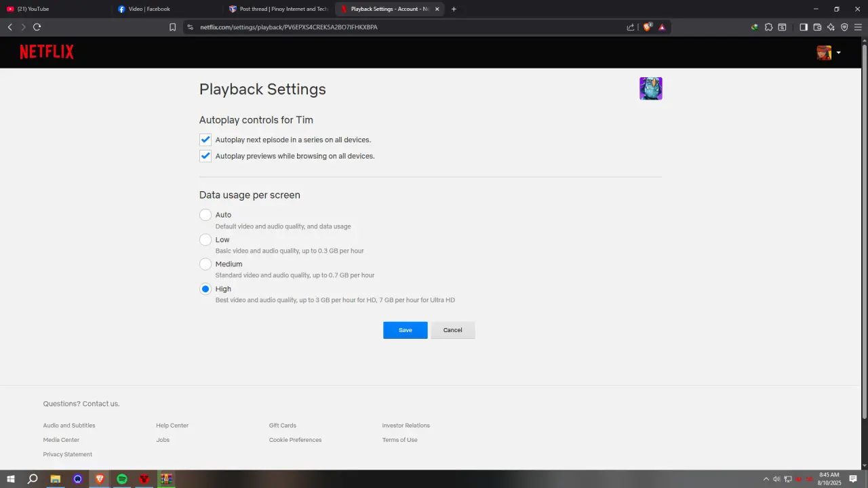Viewport: 868px width, 488px height.
Task: Toggle the browser sidebar panel
Action: pos(804,27)
